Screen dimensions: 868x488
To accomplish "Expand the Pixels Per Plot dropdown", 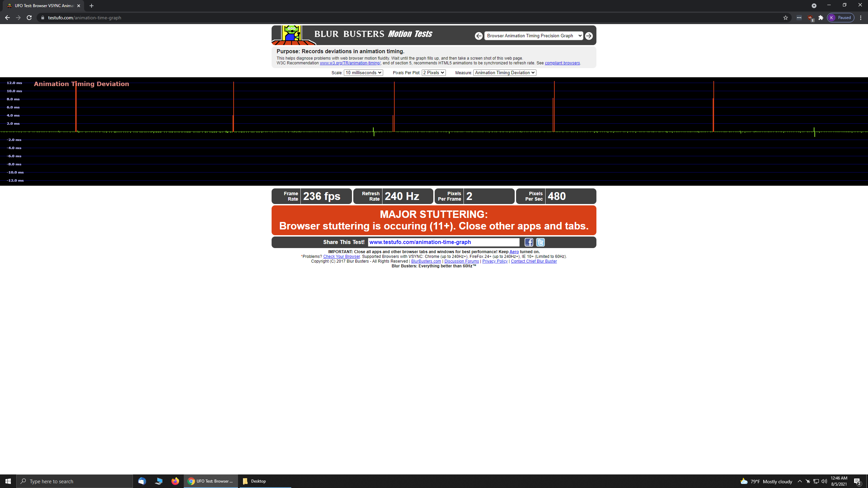I will point(433,73).
